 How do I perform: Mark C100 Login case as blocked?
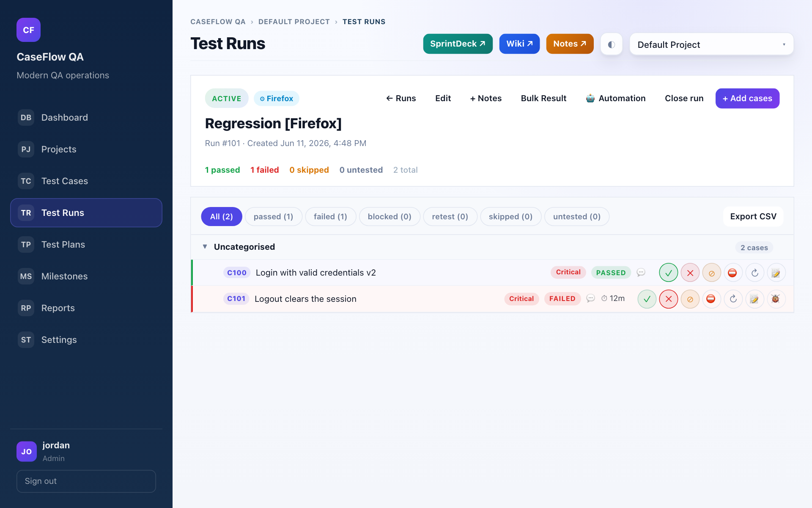pos(733,273)
